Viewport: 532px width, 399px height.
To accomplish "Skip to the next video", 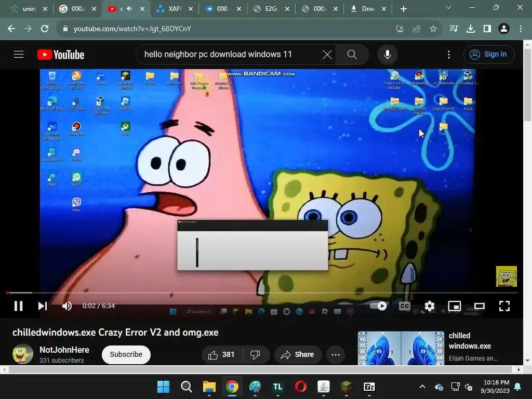I will coord(43,306).
